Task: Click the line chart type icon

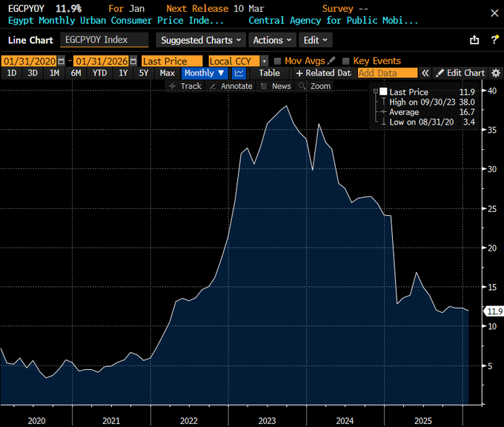Action: click(x=239, y=73)
